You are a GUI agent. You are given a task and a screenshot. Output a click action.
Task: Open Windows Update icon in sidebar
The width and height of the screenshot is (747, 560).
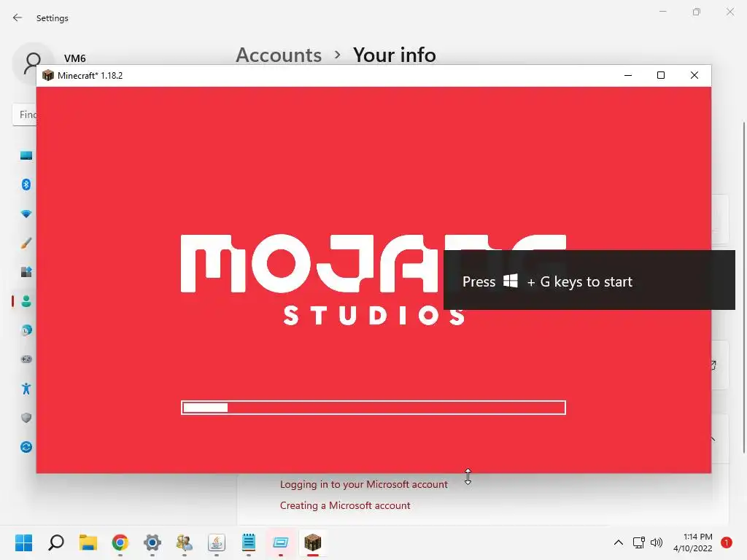(x=26, y=447)
